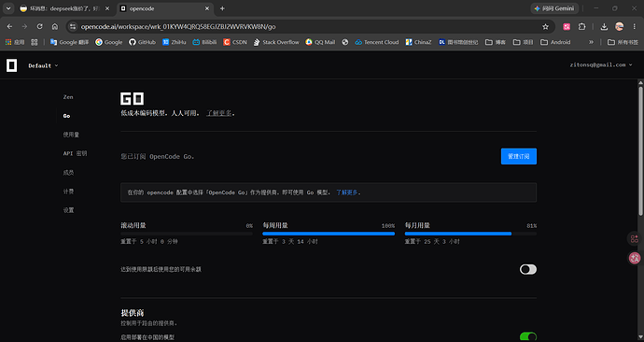Open the 成员 sidebar page
The width and height of the screenshot is (644, 342).
[x=68, y=173]
